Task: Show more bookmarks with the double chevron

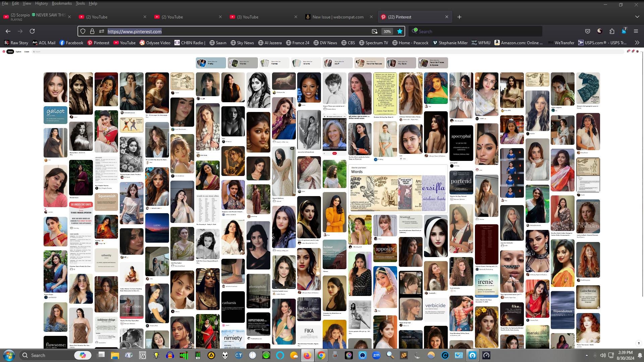Action: coord(637,43)
